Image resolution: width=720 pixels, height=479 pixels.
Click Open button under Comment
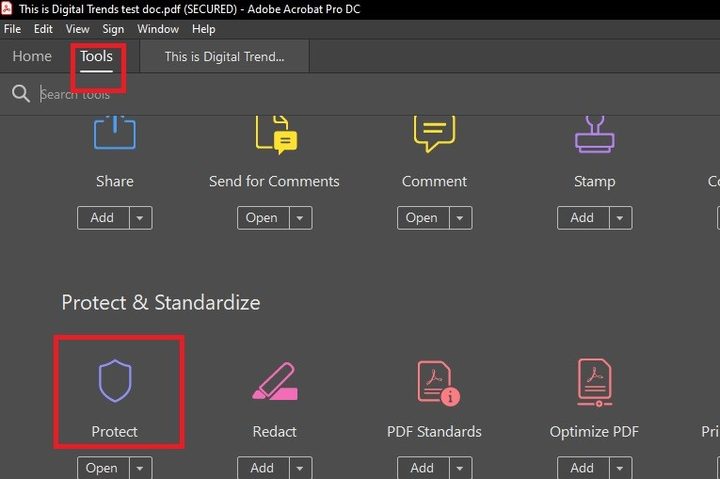click(423, 218)
